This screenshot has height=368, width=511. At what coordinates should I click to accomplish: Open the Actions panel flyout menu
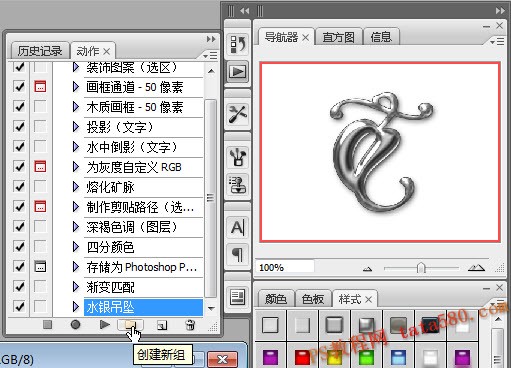pos(210,55)
